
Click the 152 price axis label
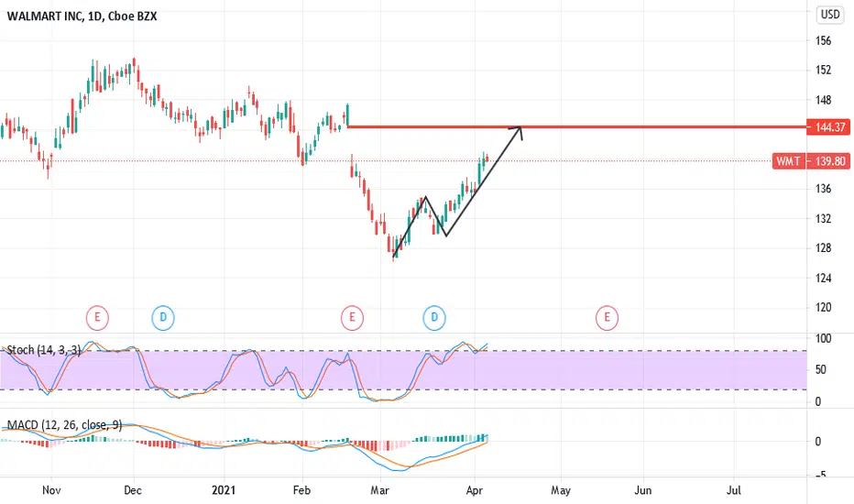tap(823, 71)
